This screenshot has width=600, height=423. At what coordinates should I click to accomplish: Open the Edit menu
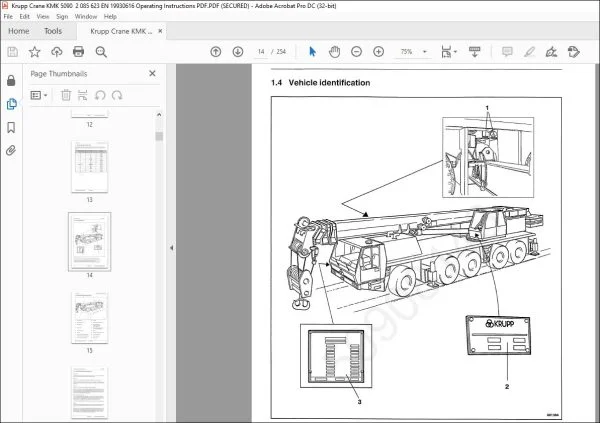[24, 16]
